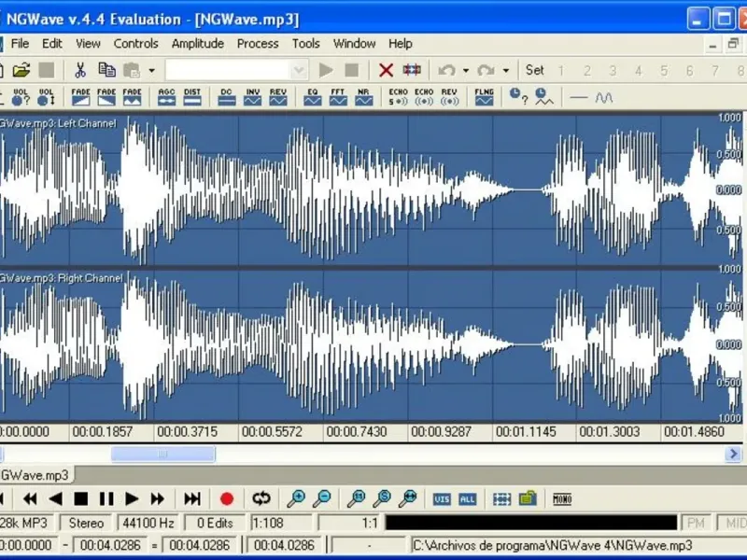Open the Process menu
Viewport: 747px width, 560px height.
(x=258, y=43)
